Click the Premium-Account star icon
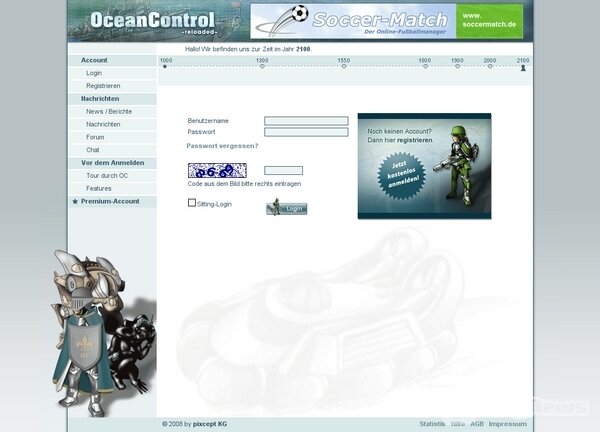The height and width of the screenshot is (432, 600). [x=75, y=201]
